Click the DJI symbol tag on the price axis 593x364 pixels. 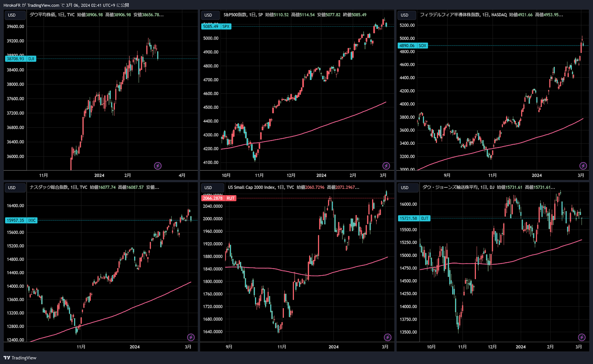[x=32, y=59]
